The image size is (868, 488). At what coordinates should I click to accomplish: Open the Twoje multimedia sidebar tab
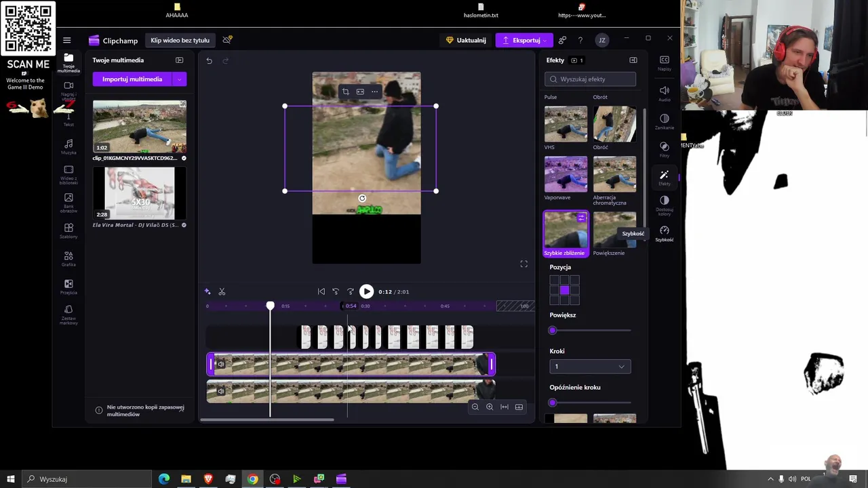68,63
